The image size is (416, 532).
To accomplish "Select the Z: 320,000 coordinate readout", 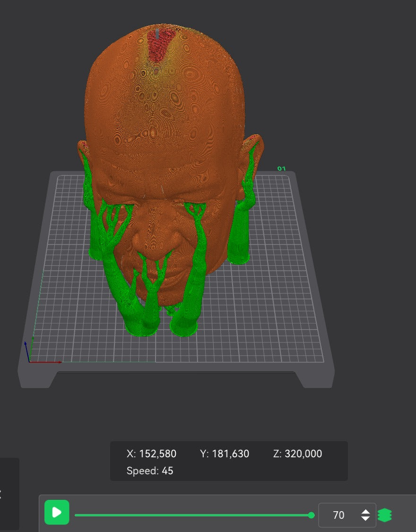I will [297, 454].
